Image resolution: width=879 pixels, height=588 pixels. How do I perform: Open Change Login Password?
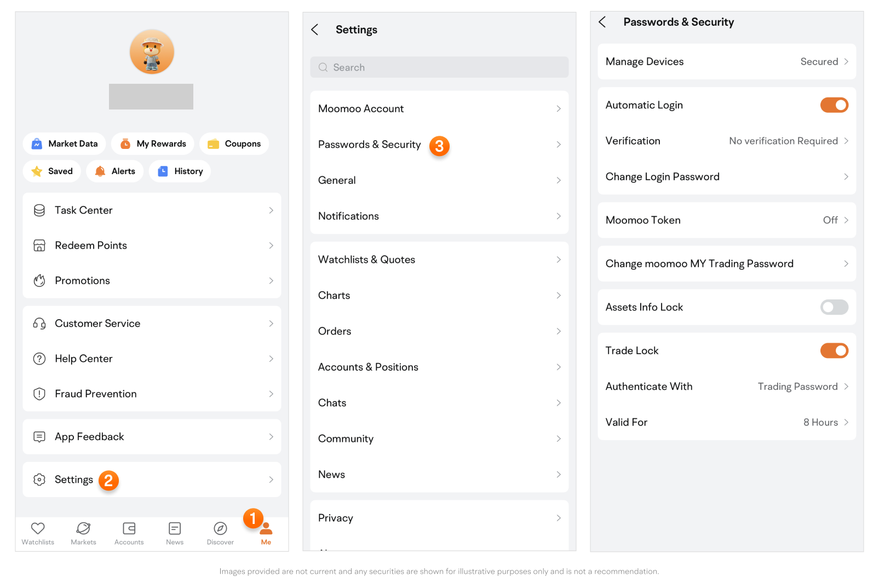(x=726, y=177)
